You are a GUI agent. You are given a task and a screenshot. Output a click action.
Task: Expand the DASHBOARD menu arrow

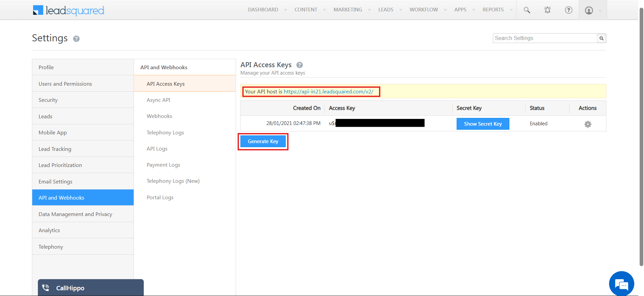[x=285, y=10]
